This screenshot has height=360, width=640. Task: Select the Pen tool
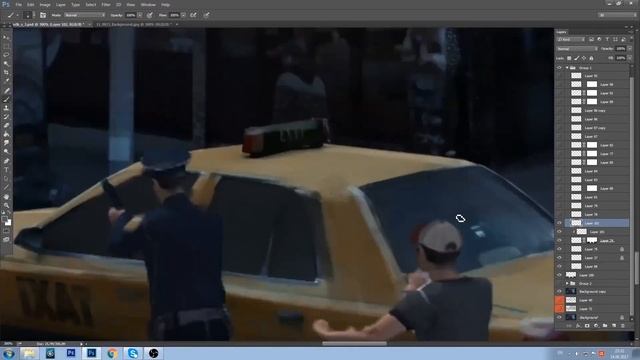[x=6, y=160]
